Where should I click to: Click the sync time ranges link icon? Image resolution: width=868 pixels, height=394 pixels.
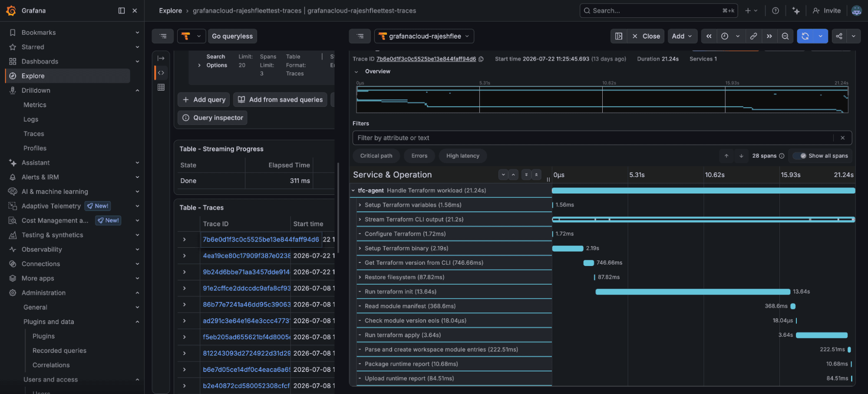point(753,36)
